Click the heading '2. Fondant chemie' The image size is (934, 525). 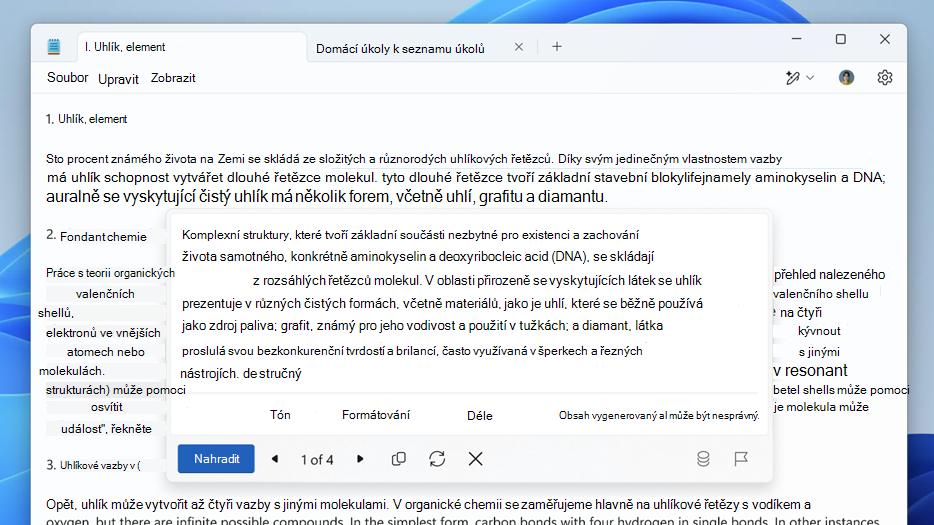tap(96, 236)
